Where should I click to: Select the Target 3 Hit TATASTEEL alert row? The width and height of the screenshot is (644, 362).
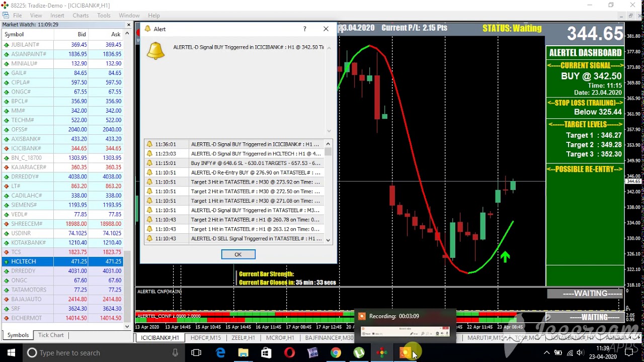pos(234,182)
